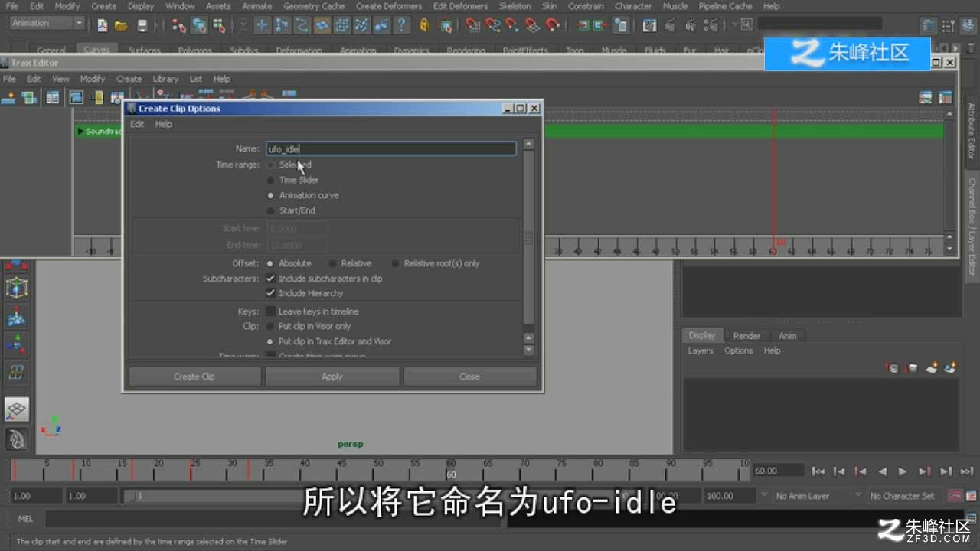Open the Animation menu set dropdown
This screenshot has width=980, height=551.
pos(47,23)
